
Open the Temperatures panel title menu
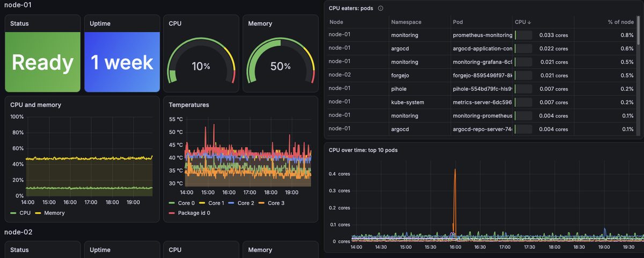pos(189,105)
